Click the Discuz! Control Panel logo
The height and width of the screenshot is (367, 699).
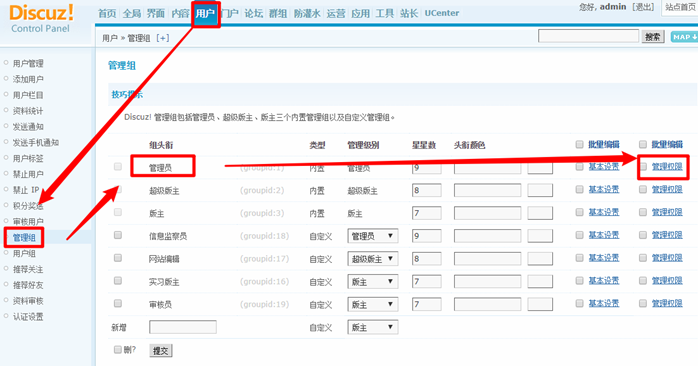[x=41, y=19]
